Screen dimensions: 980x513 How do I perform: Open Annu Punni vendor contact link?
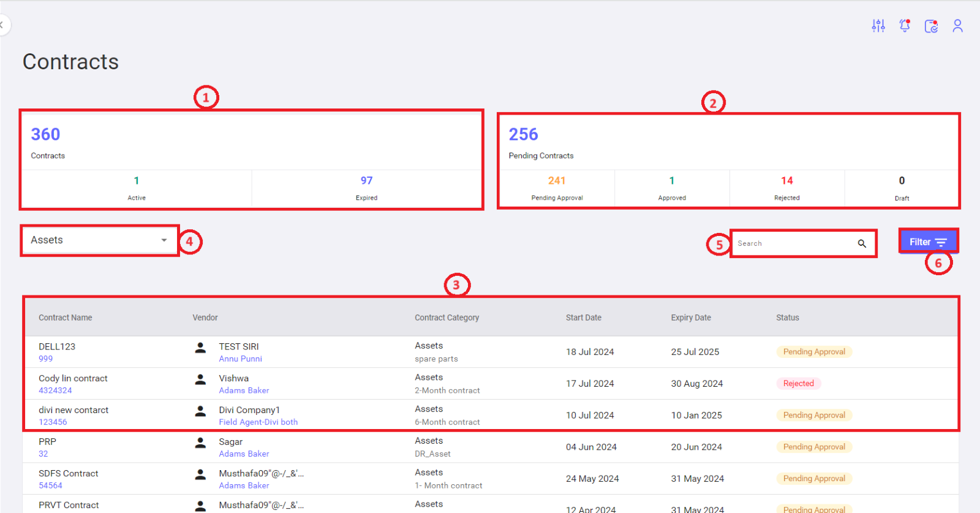click(x=240, y=359)
